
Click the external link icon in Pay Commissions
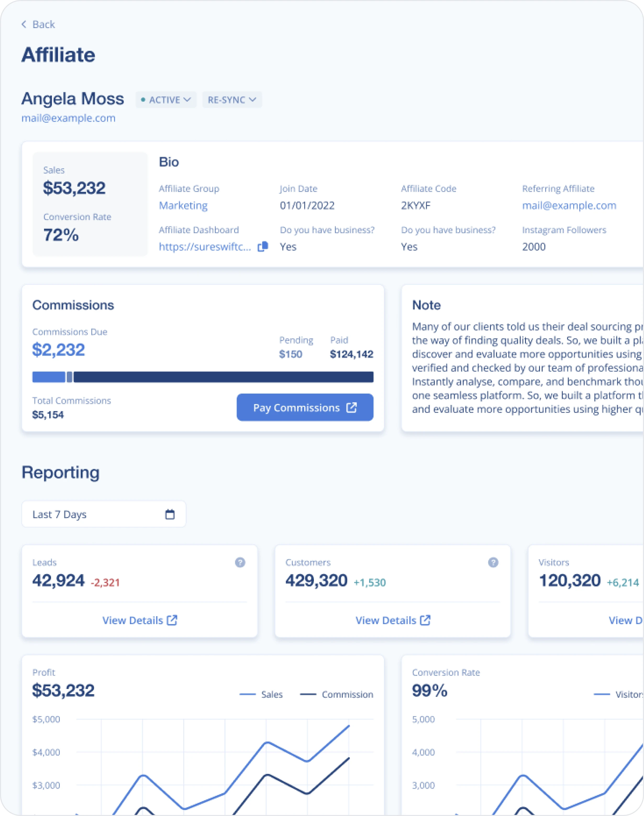click(351, 408)
